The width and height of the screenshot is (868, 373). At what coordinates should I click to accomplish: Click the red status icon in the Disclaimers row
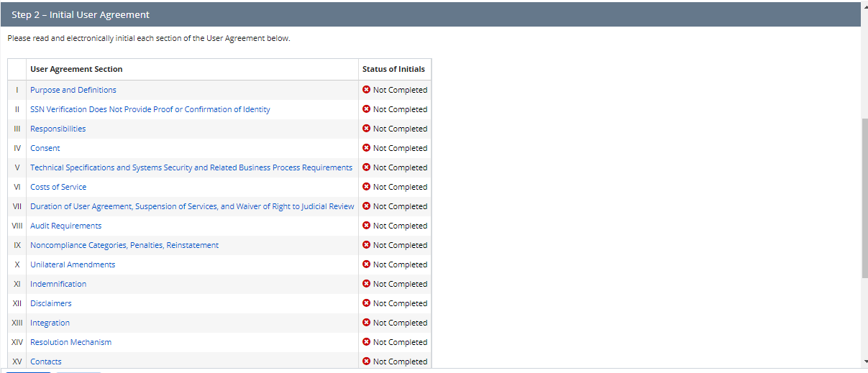pyautogui.click(x=367, y=303)
